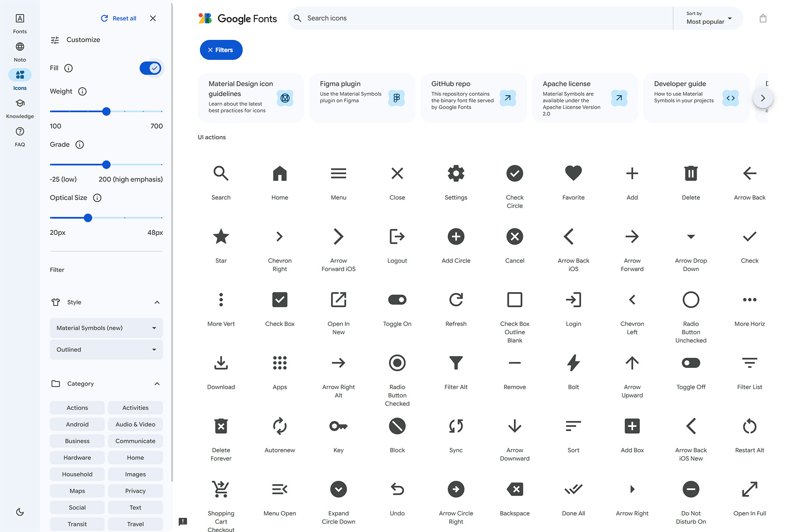Click the Delete trash icon
The height and width of the screenshot is (532, 798).
pyautogui.click(x=691, y=173)
